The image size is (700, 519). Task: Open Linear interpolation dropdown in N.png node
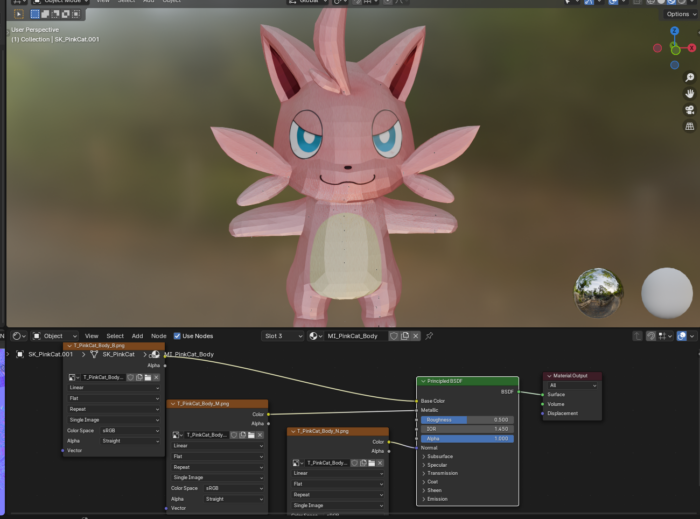click(338, 473)
